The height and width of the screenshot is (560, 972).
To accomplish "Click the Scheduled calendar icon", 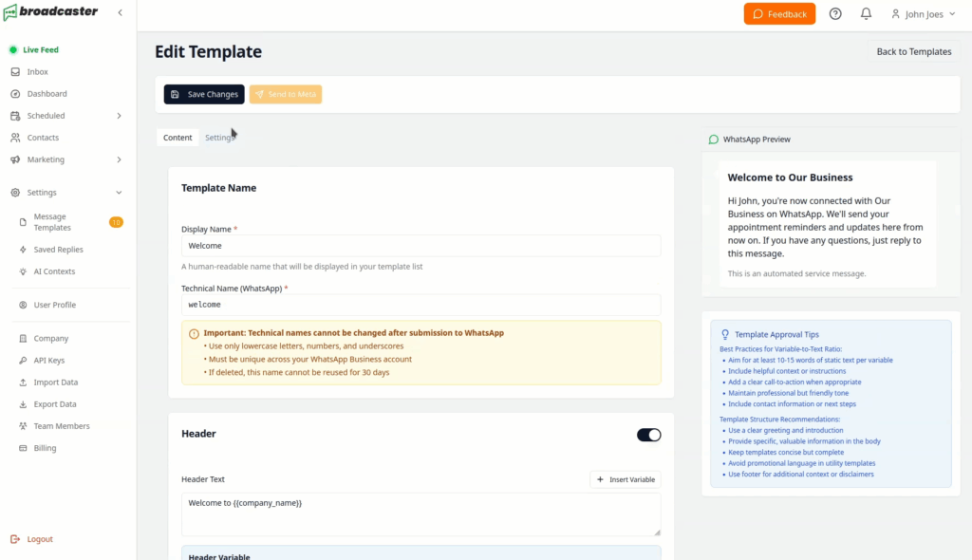I will click(15, 116).
